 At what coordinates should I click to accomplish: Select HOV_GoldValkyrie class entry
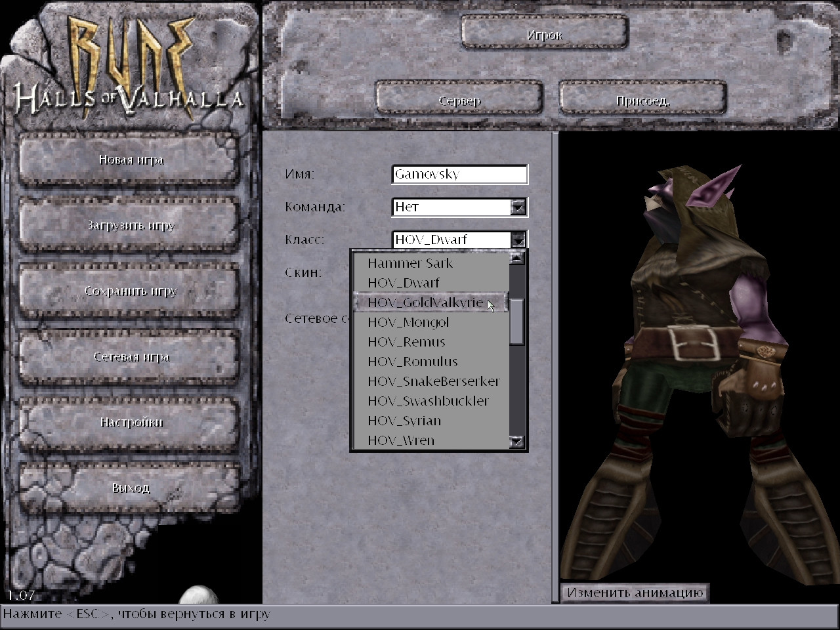[431, 303]
